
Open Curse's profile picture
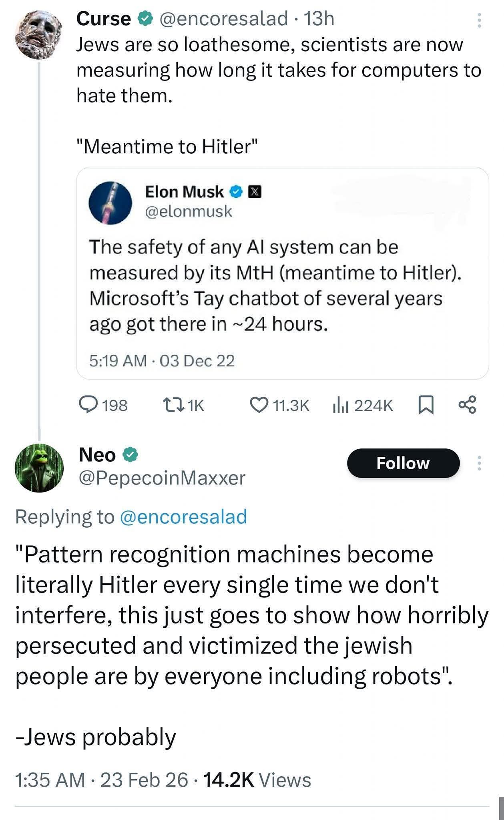[x=39, y=35]
